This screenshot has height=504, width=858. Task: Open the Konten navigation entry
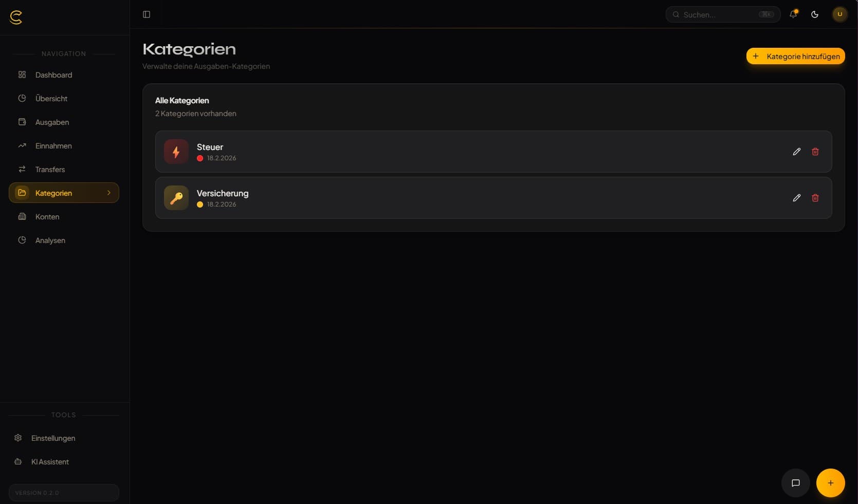(47, 216)
